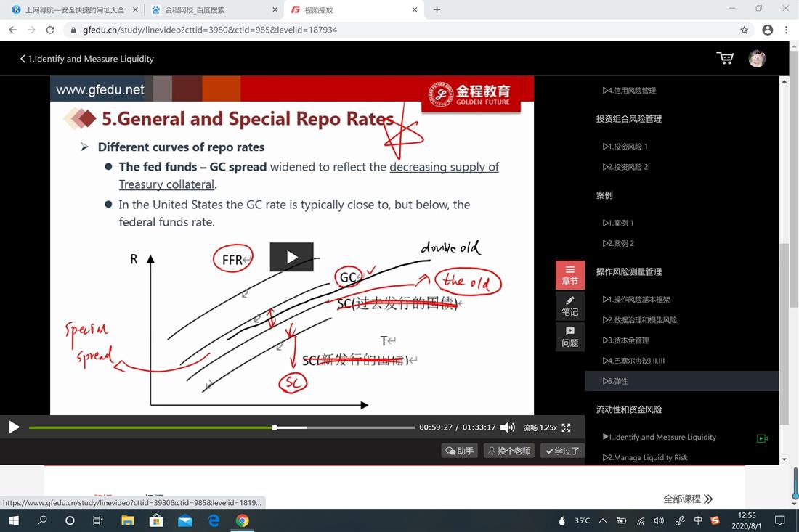Screen dimensions: 799x532
Task: Bookmark this page with the star icon
Action: point(744,30)
